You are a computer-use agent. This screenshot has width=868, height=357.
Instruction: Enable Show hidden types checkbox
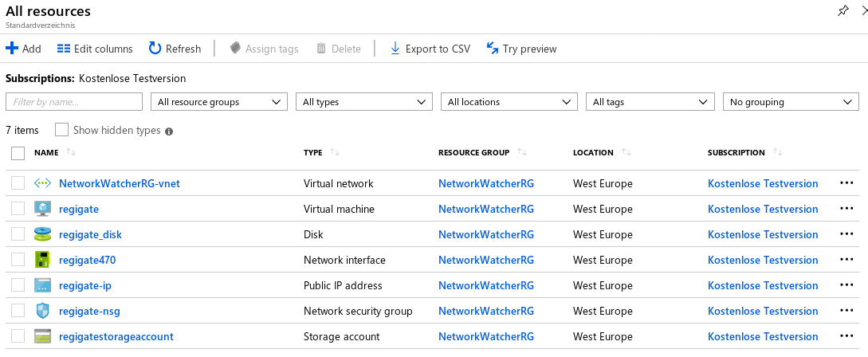coord(62,130)
